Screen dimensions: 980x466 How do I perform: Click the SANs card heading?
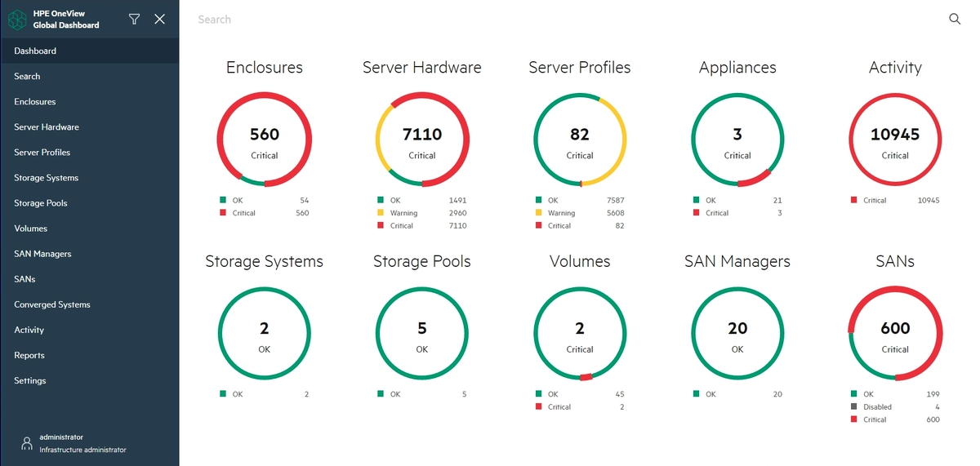[x=895, y=261]
